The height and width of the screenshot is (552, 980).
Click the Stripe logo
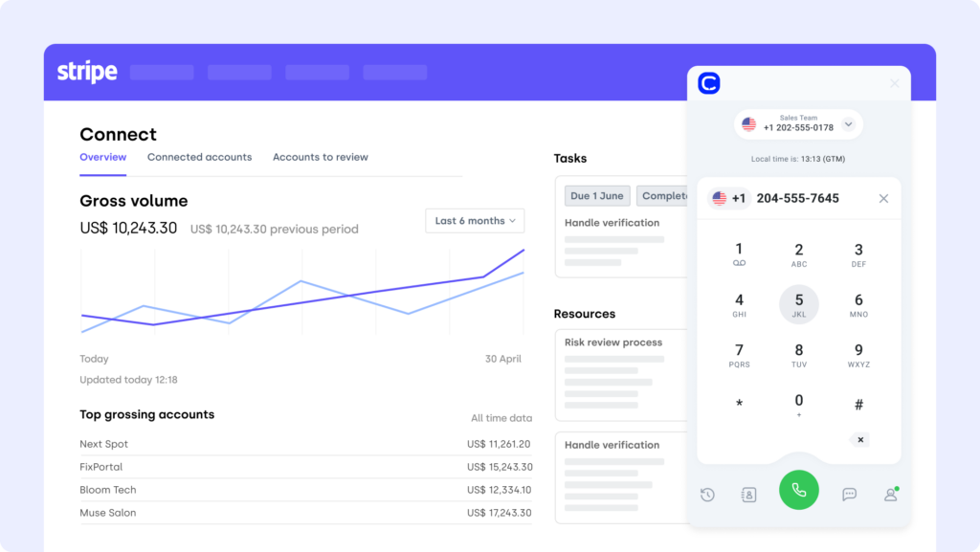click(x=87, y=72)
